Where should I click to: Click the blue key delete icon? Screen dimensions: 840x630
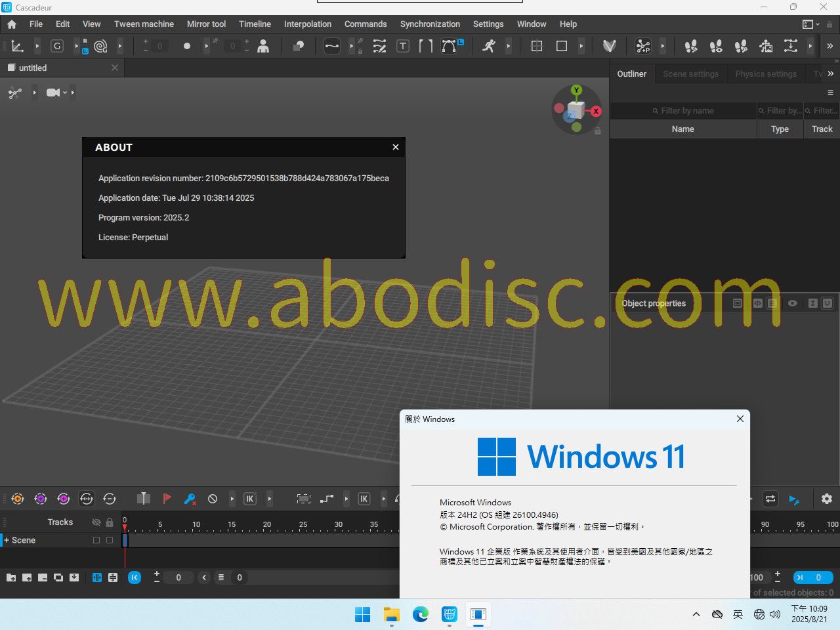tap(190, 499)
